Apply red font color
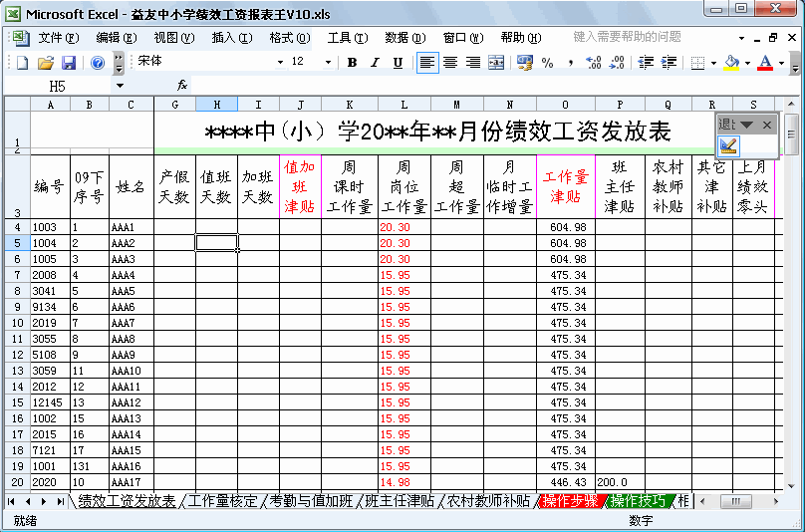 tap(765, 63)
